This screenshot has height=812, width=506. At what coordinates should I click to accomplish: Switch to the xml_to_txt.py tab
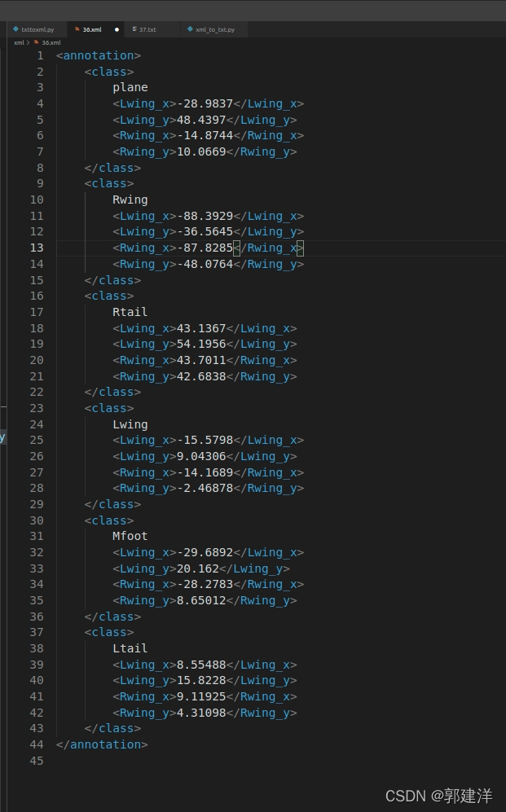(x=214, y=29)
